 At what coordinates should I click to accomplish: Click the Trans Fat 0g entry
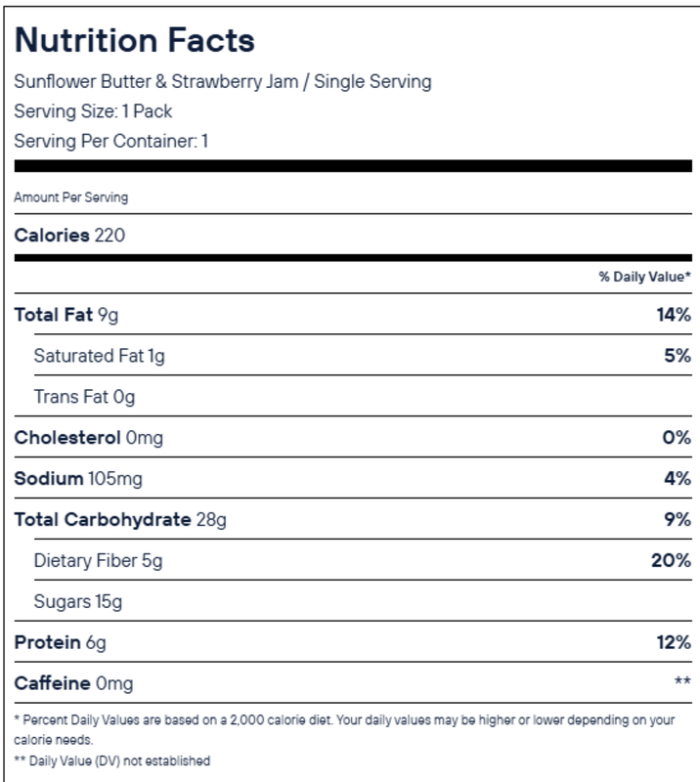(x=84, y=397)
